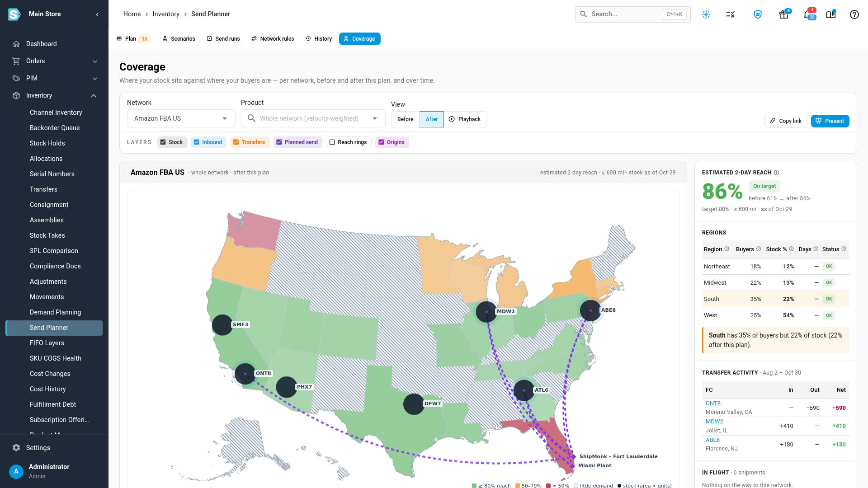Go to Home breadcrumb
This screenshot has width=868, height=488.
click(x=132, y=14)
